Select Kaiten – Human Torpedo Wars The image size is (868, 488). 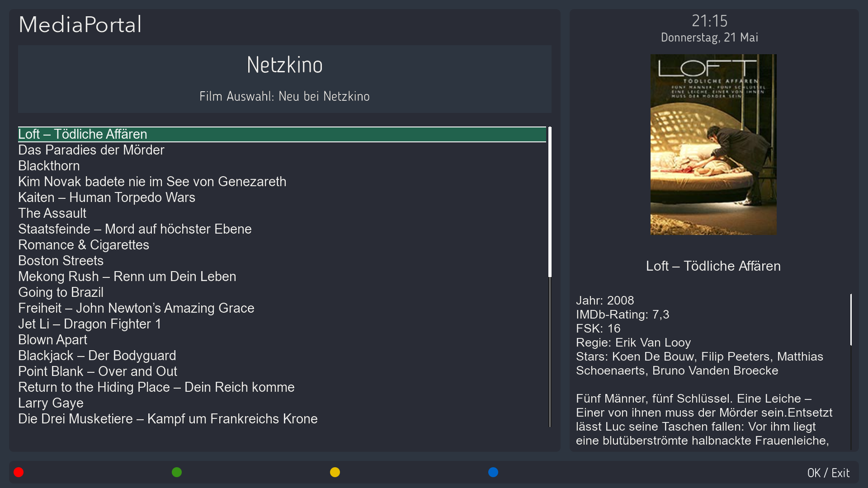tap(107, 197)
